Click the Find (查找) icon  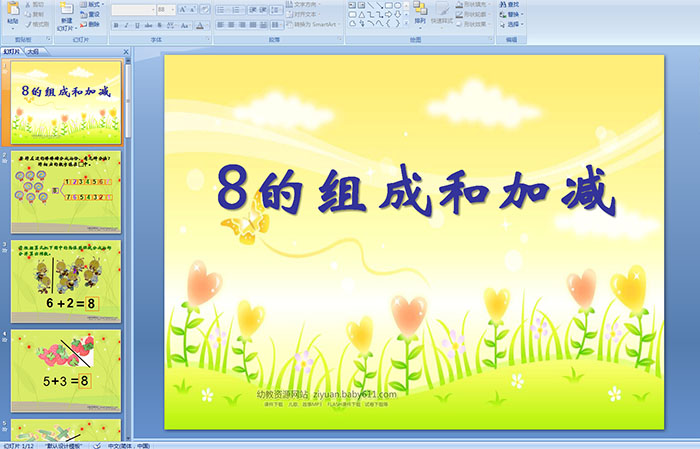point(509,4)
